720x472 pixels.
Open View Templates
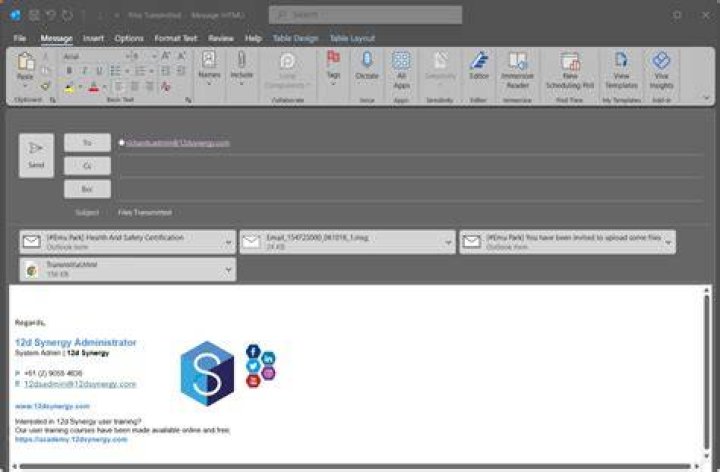pyautogui.click(x=621, y=70)
